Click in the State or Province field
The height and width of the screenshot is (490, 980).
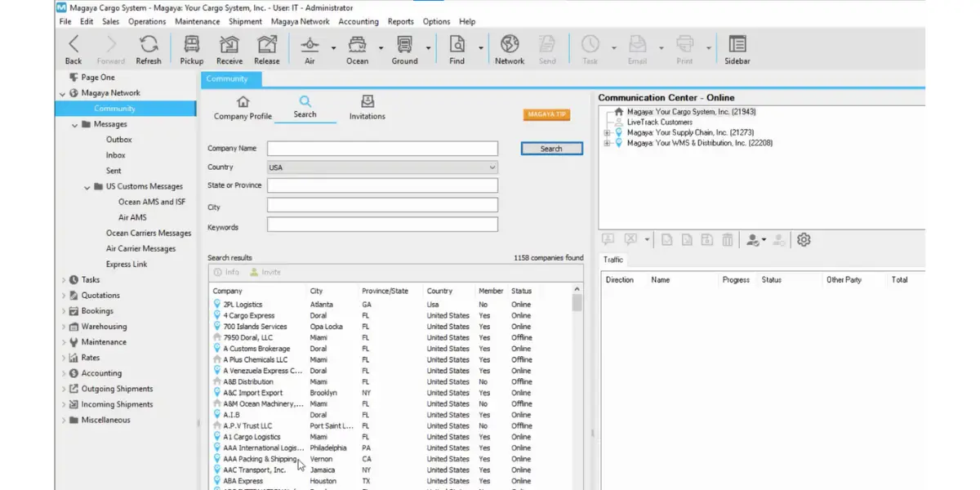tap(382, 185)
